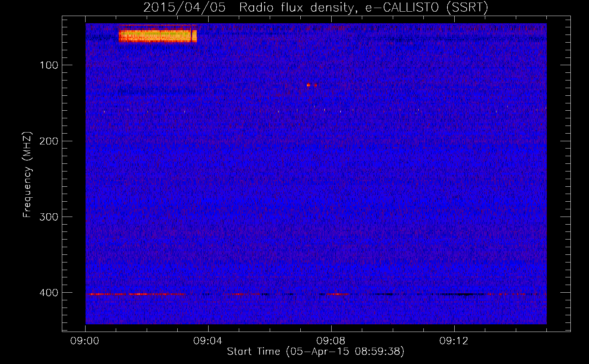This screenshot has height=364, width=589.
Task: Click the 'Start Time (05-Apr-15 08:59:38)' label
Action: pos(316,352)
